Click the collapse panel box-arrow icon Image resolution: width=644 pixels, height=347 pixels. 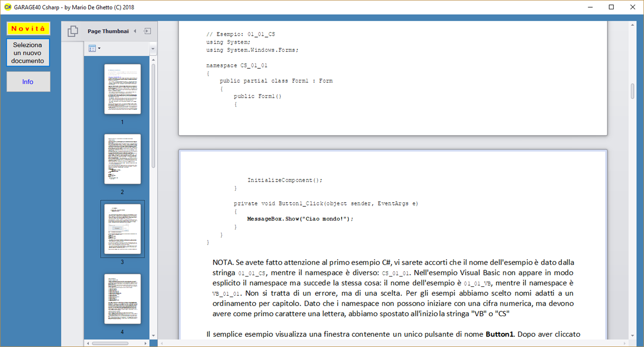[148, 31]
